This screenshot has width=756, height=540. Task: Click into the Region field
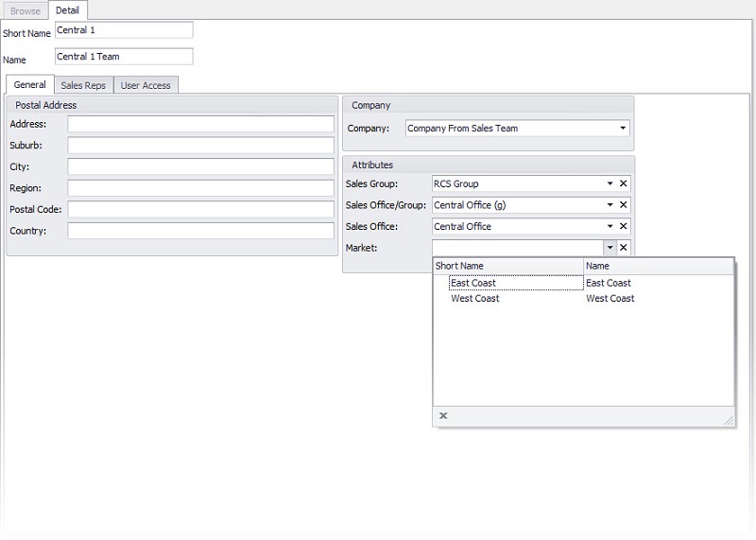coord(200,187)
